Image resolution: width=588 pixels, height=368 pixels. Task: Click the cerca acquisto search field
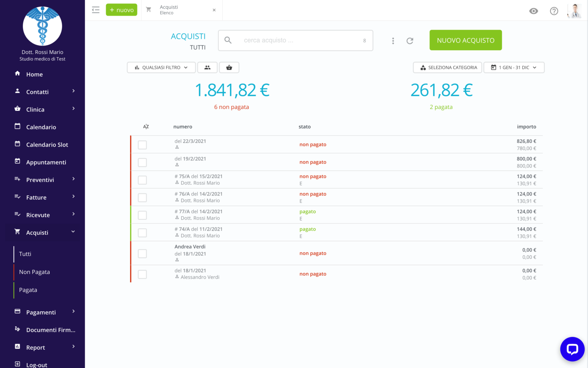click(x=295, y=40)
